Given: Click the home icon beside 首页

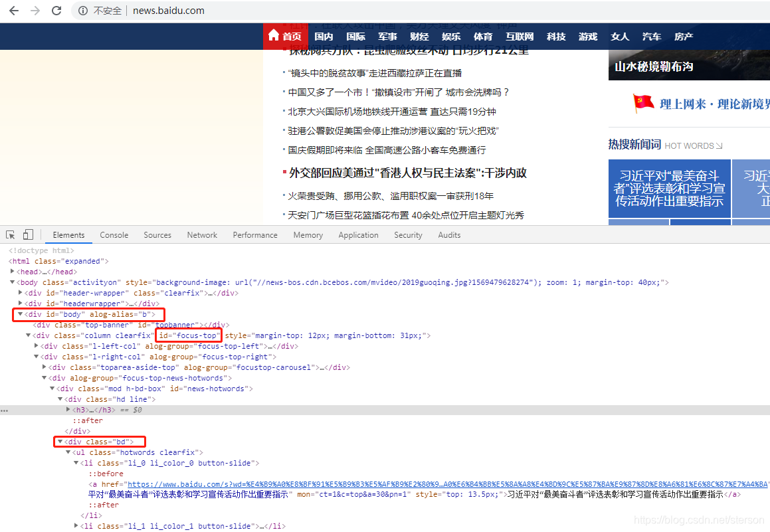Looking at the screenshot, I should 274,35.
